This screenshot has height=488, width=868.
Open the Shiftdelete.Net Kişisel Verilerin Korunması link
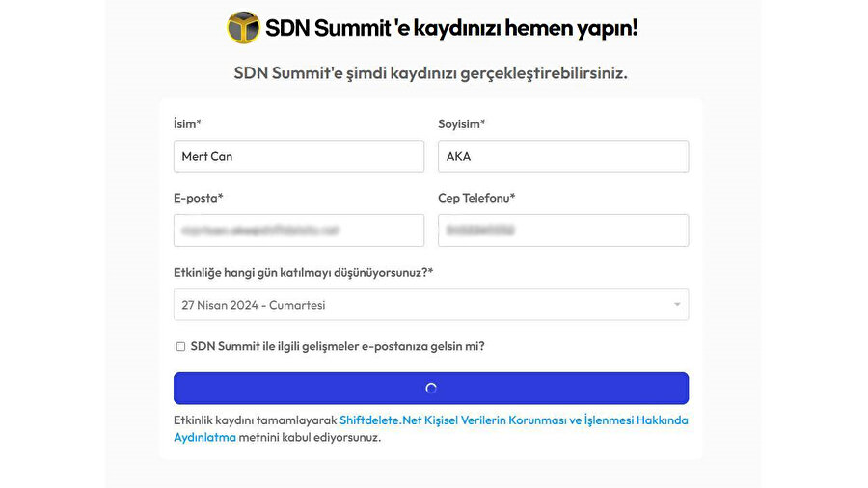coord(513,420)
